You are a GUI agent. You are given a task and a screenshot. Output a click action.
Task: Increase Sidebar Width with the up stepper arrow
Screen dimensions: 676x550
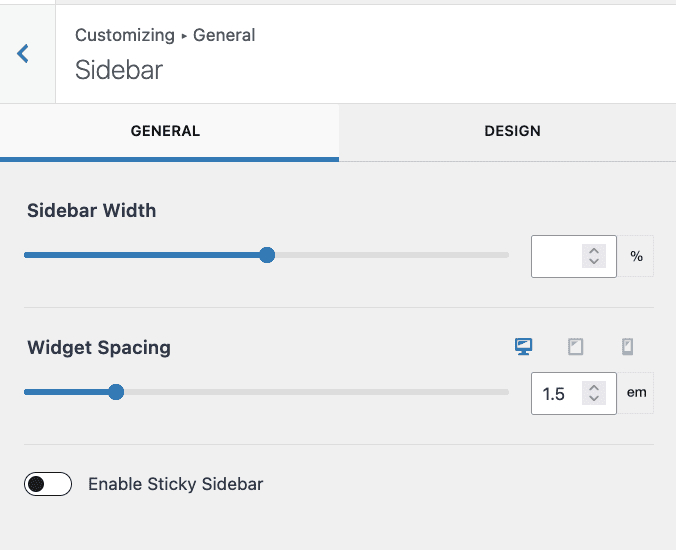click(594, 251)
